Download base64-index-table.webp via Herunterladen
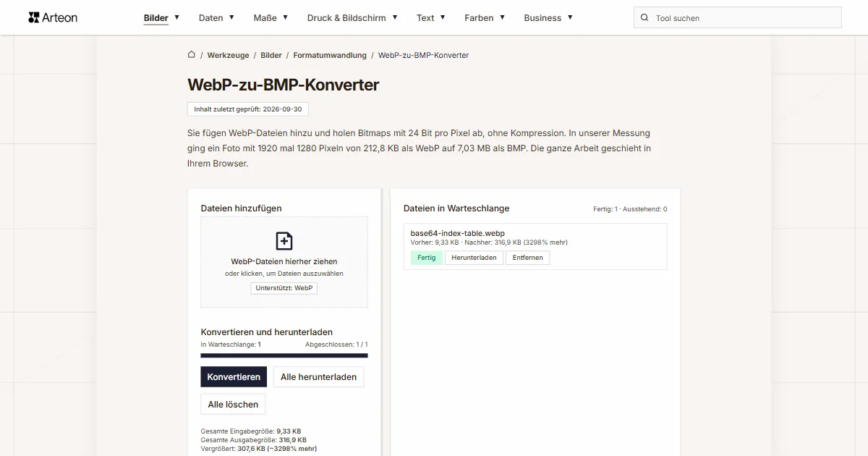This screenshot has width=868, height=456. (474, 258)
